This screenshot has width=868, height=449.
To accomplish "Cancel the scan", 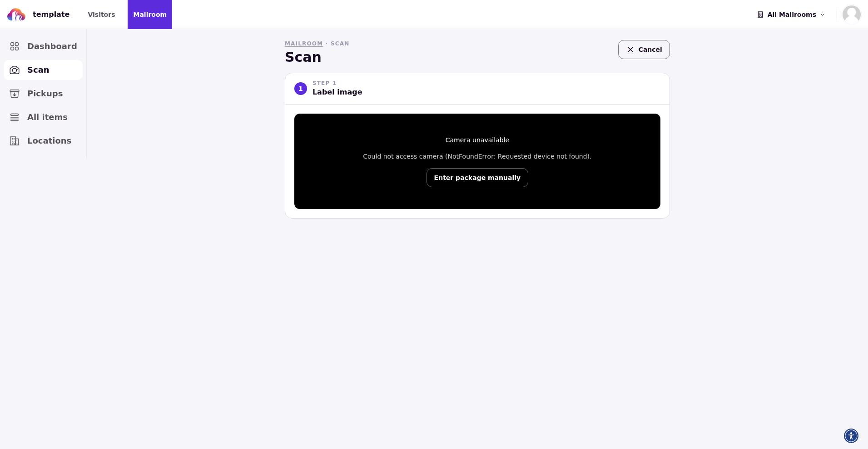I will pyautogui.click(x=644, y=50).
